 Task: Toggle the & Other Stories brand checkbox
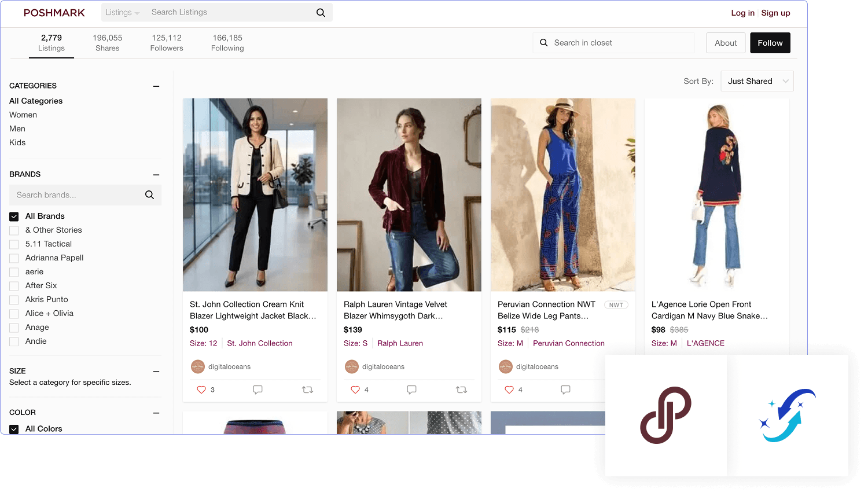[14, 230]
